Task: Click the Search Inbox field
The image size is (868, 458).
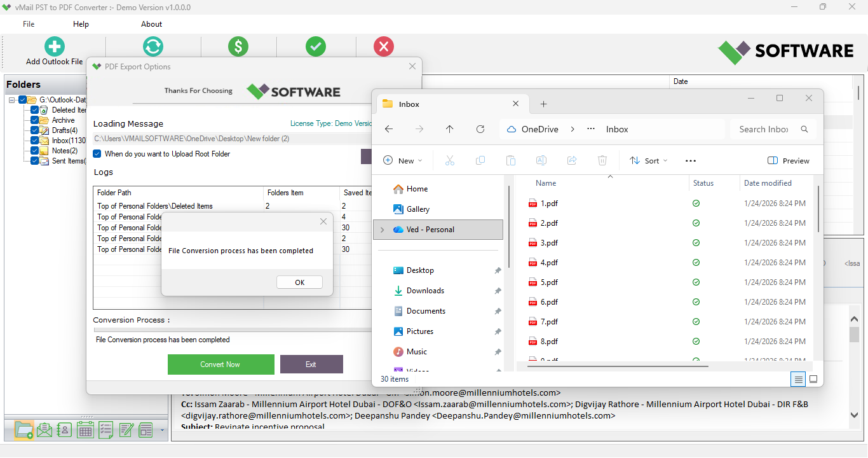Action: click(x=767, y=128)
